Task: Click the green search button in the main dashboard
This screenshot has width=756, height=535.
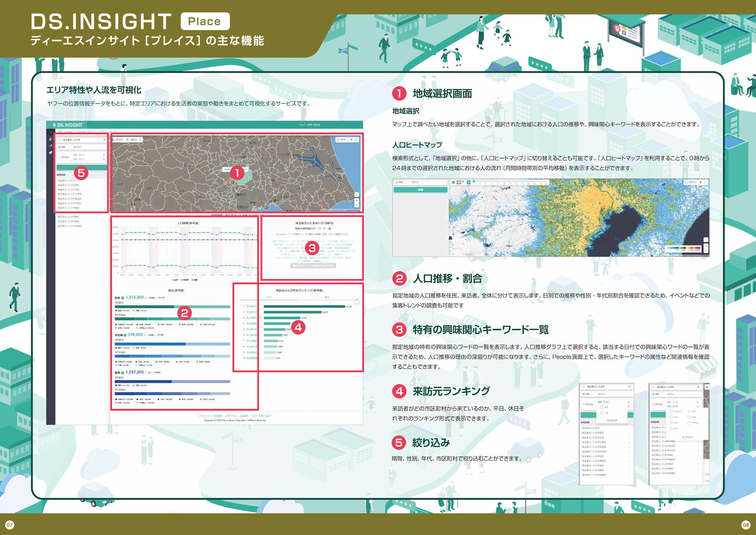Action: [81, 167]
